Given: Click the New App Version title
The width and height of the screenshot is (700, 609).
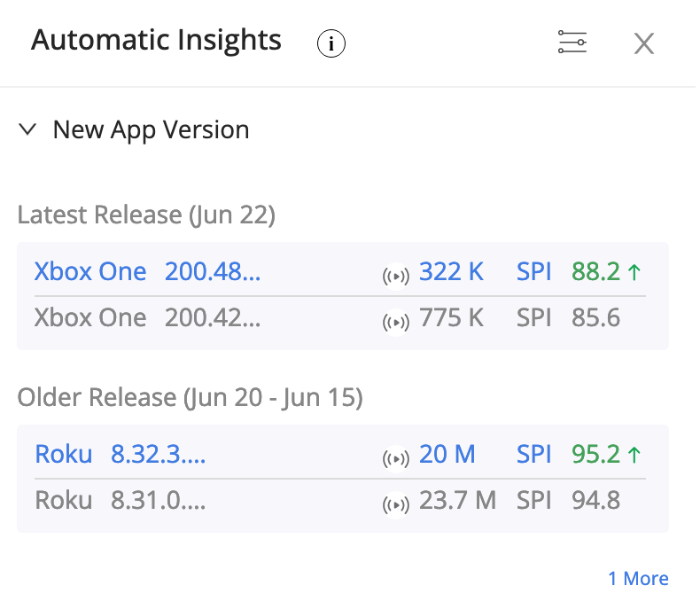Looking at the screenshot, I should [151, 130].
